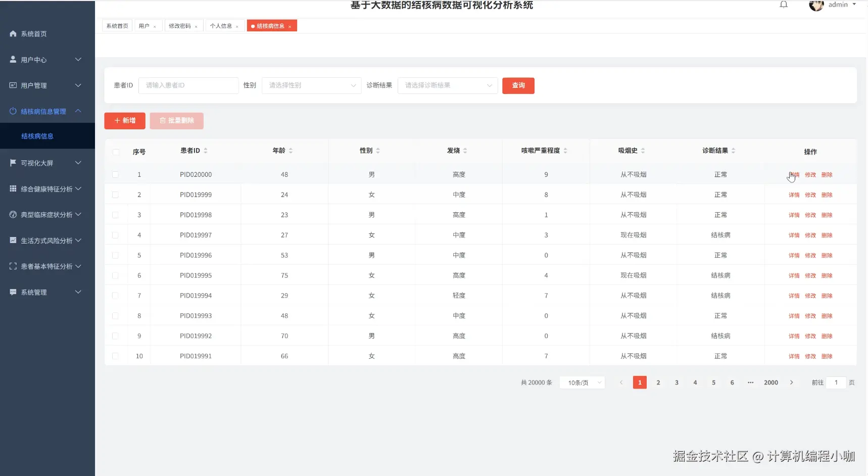This screenshot has height=476, width=868.
Task: Open 详情 for PID019999
Action: 794,195
